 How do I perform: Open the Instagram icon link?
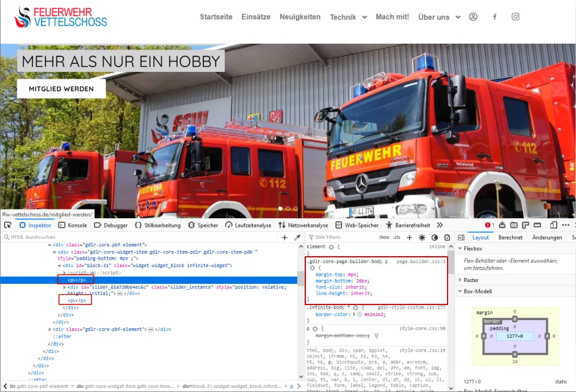516,17
